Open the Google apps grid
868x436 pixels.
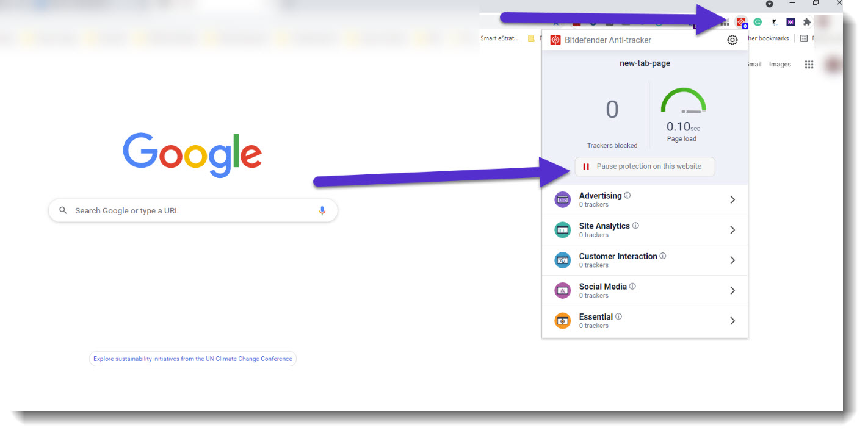coord(809,65)
